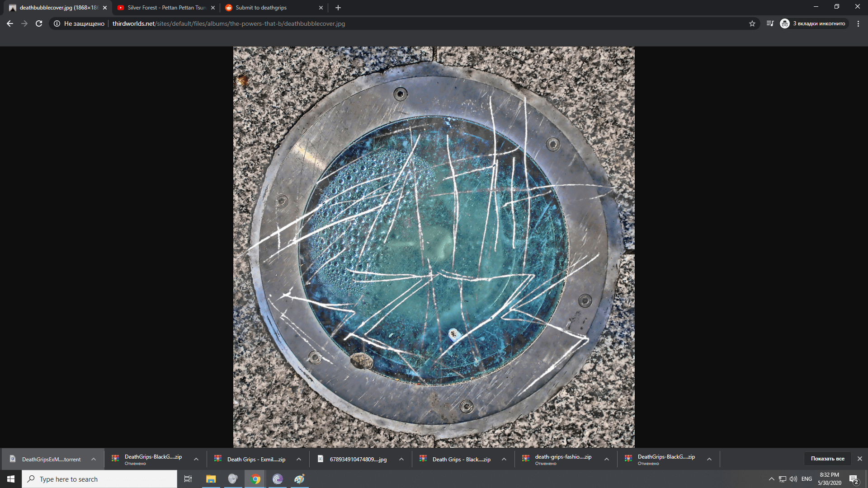868x488 pixels.
Task: Open the site security info icon
Action: tap(56, 23)
